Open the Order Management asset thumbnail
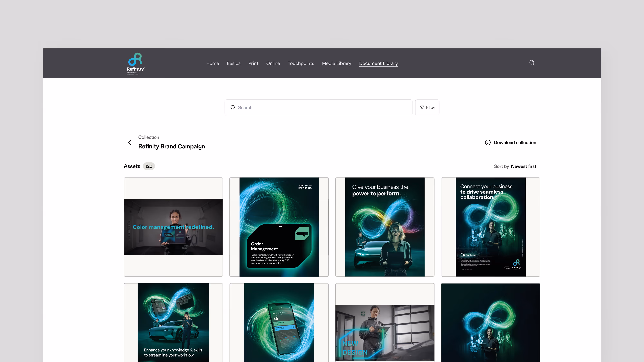 279,227
